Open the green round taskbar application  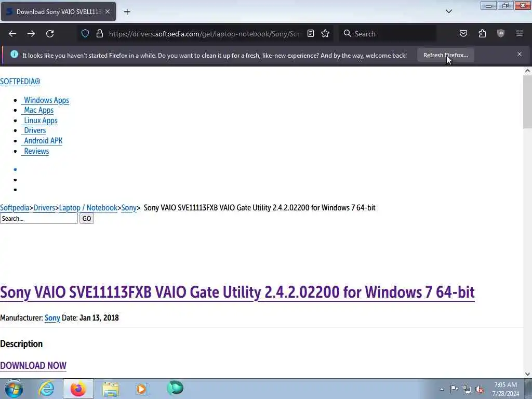175,388
